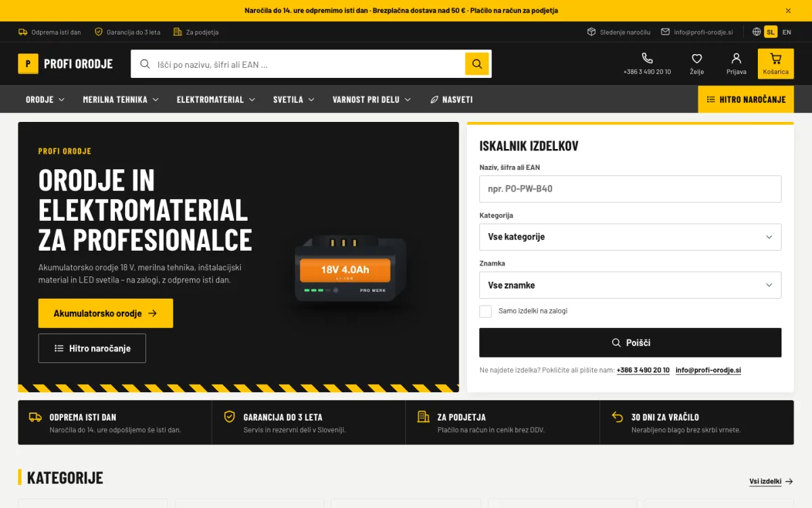This screenshot has width=812, height=508.
Task: Click the Akumulatorsko orodje button
Action: [106, 314]
